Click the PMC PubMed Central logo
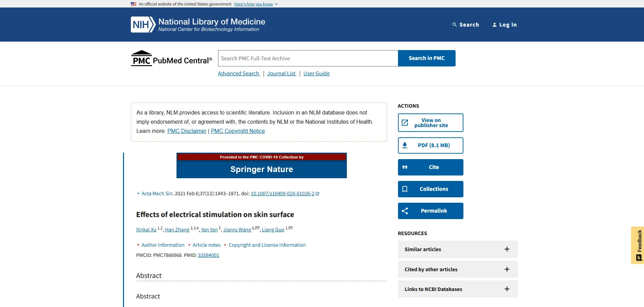Image resolution: width=644 pixels, height=307 pixels. pos(171,59)
